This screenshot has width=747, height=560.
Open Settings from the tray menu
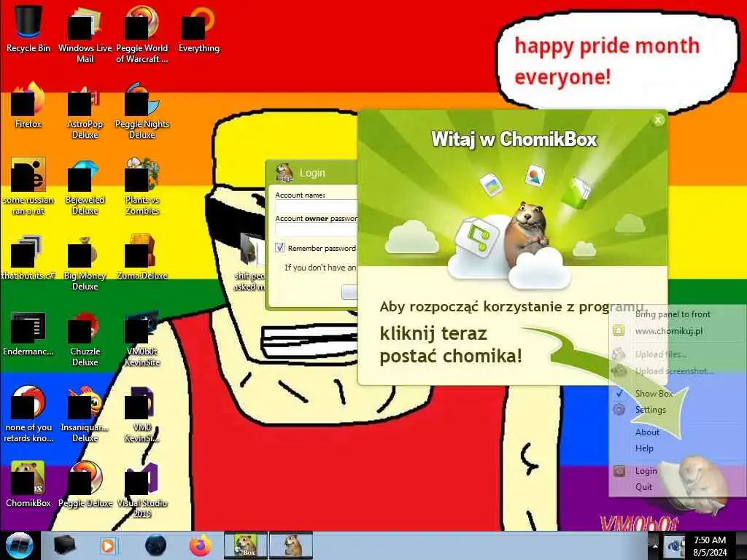650,410
